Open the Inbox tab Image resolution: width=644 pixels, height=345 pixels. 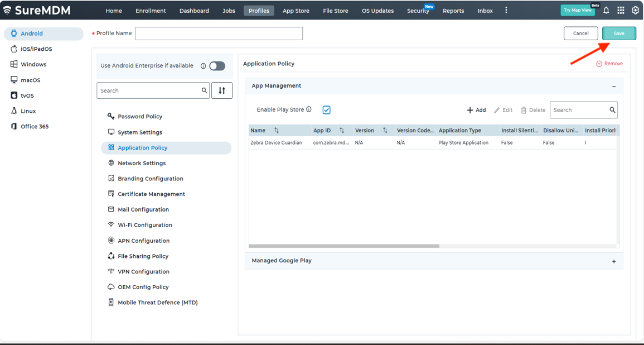(485, 11)
